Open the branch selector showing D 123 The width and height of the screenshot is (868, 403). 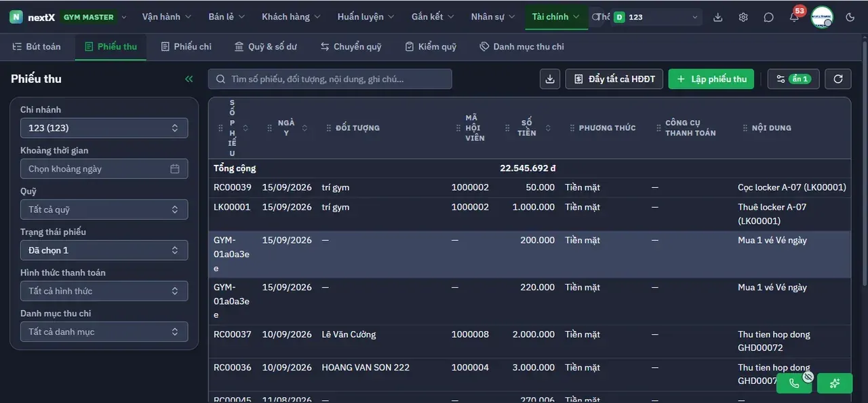pos(656,17)
